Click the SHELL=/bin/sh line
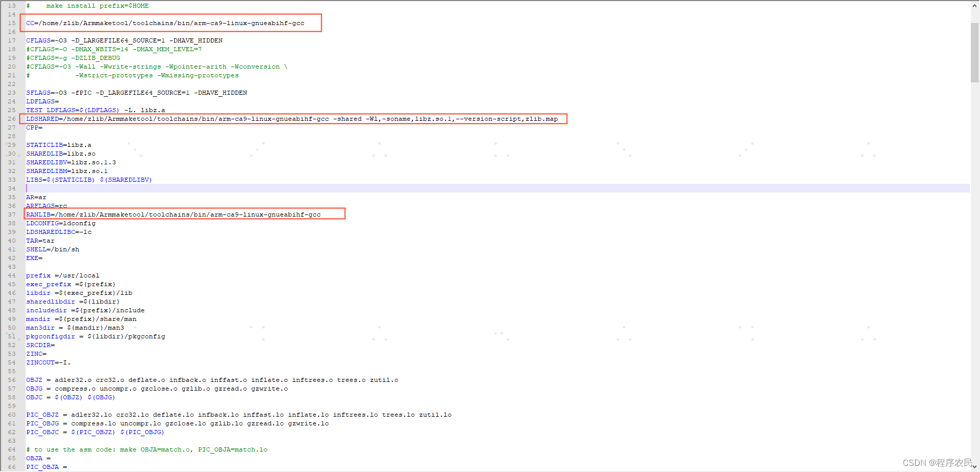The width and height of the screenshot is (980, 472). 53,249
